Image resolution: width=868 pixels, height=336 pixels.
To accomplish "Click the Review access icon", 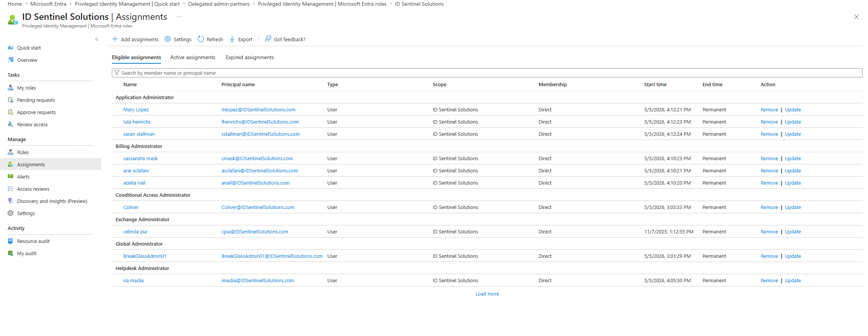I will pos(11,124).
